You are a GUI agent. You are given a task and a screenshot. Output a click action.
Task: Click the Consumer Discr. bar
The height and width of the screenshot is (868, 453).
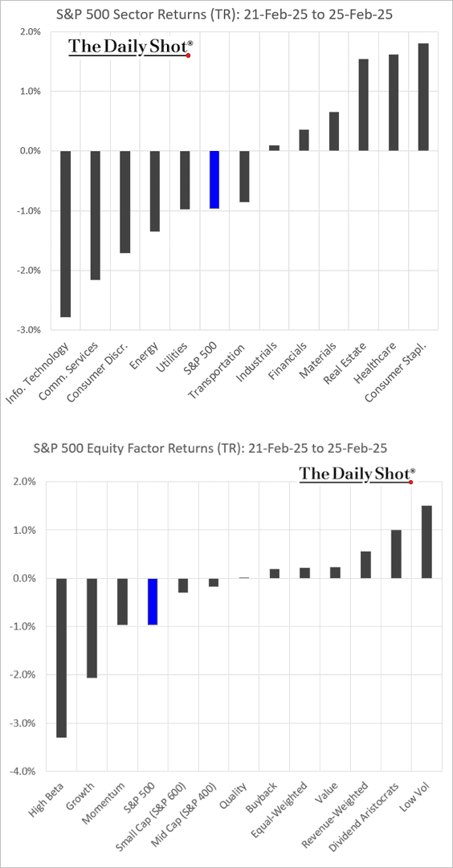pos(125,202)
